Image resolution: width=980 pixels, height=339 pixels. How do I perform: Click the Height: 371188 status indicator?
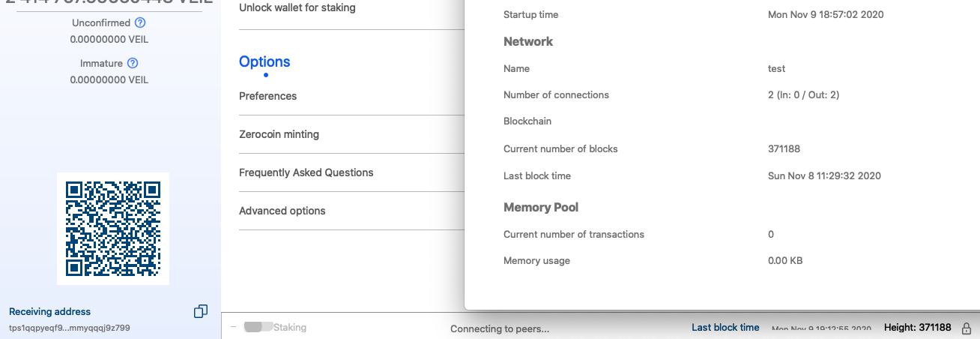(917, 328)
